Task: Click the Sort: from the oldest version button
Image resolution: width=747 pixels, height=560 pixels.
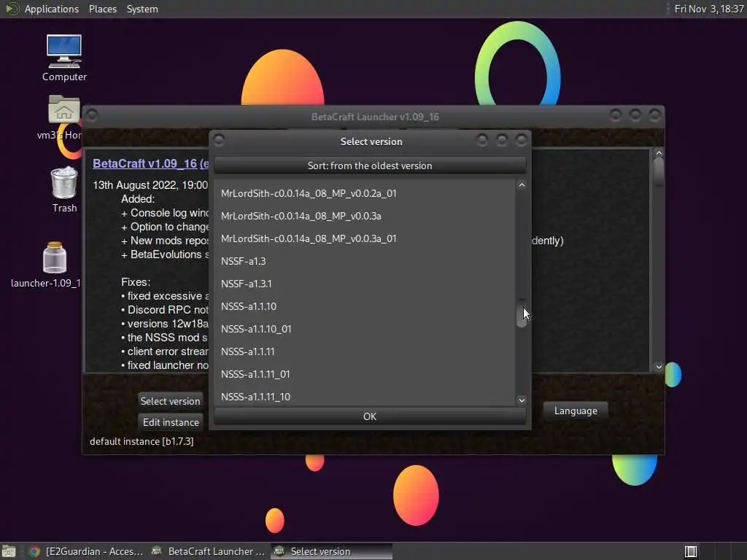Action: 370,166
